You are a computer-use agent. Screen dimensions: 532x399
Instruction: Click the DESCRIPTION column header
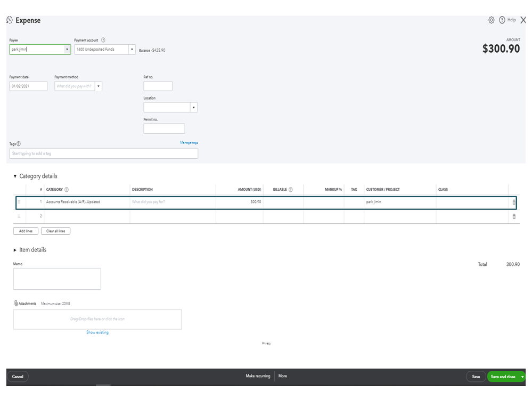tap(142, 190)
